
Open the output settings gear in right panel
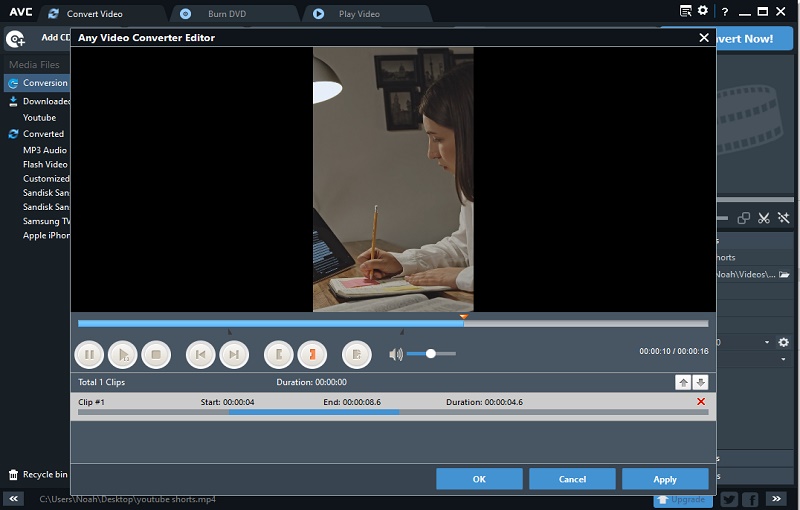coord(784,342)
